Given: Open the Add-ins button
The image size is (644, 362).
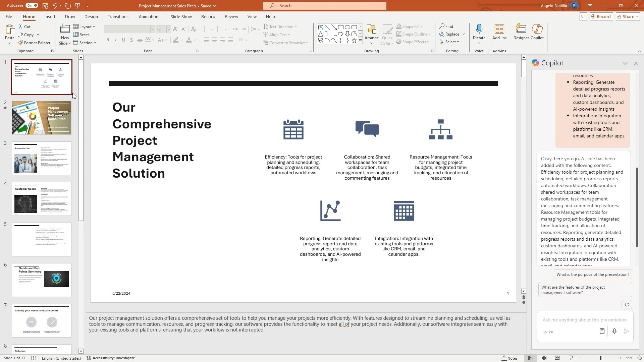Looking at the screenshot, I should 499,32.
